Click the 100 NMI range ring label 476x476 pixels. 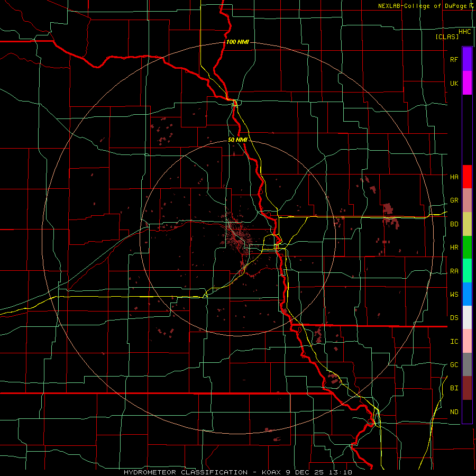[237, 42]
